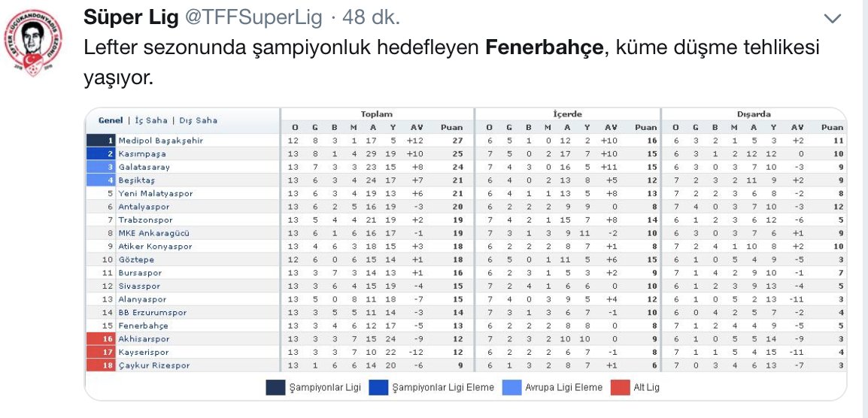Open Galatasaray team link
The image size is (868, 418).
point(144,167)
